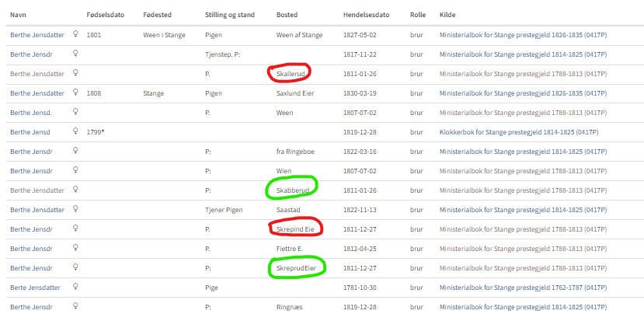The image size is (644, 321).
Task: Open Berthe Jensdr record at Fiettre E.
Action: (x=32, y=249)
